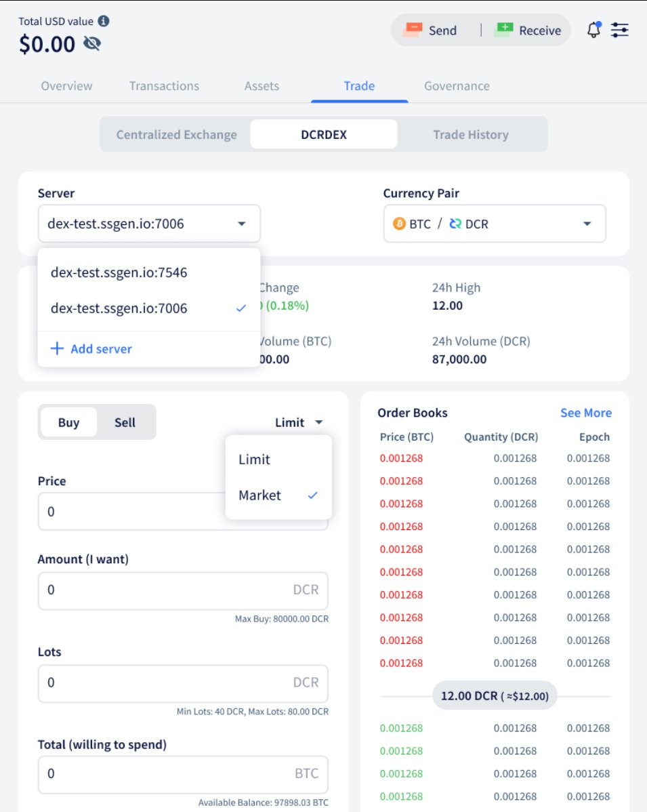Viewport: 647px width, 812px height.
Task: Click first green buy price 0.001268
Action: pos(401,728)
